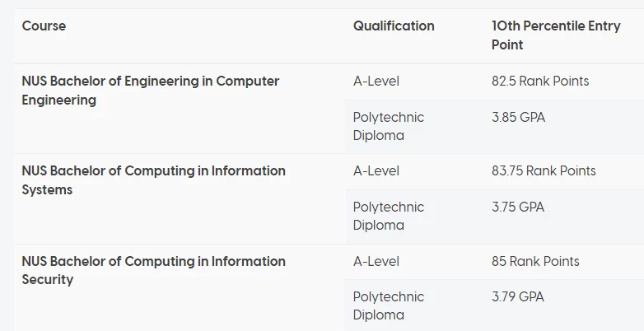Click A-Level cell for Information Security
Screen dimensions: 644x331
click(x=376, y=261)
